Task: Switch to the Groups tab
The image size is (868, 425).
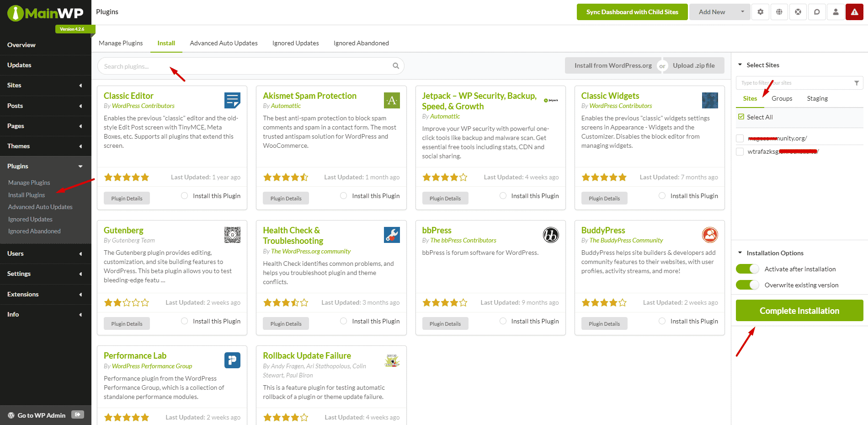Action: pyautogui.click(x=782, y=98)
